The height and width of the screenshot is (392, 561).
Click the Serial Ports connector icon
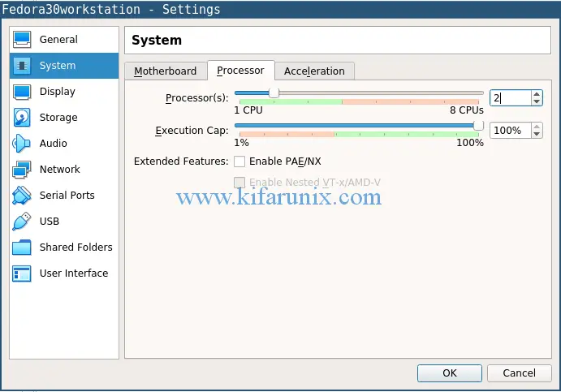tap(21, 196)
